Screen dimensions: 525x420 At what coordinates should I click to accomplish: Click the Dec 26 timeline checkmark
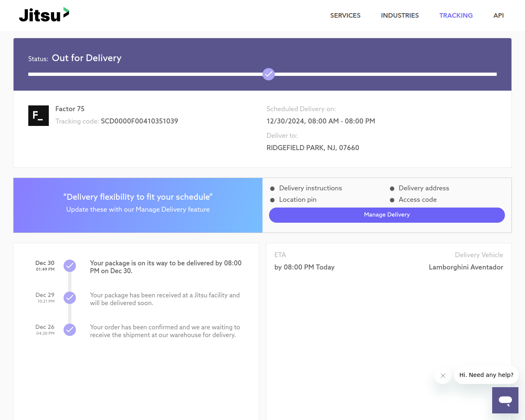[x=70, y=330]
